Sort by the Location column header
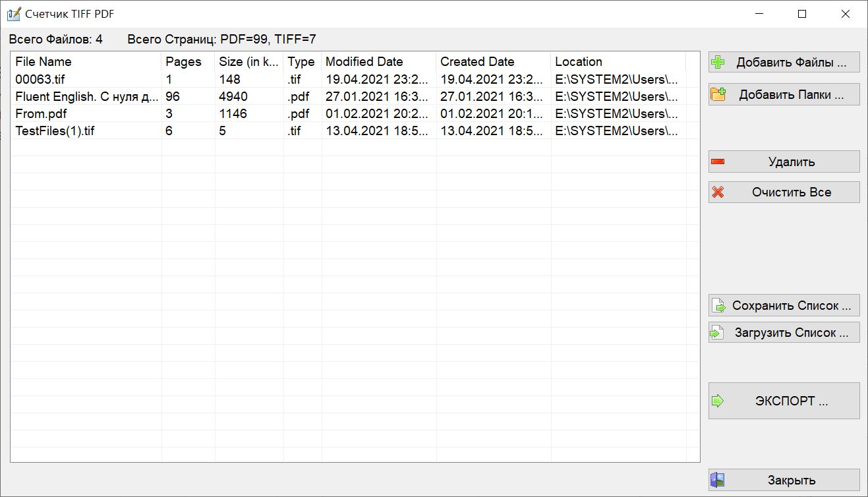The image size is (868, 497). [x=618, y=61]
